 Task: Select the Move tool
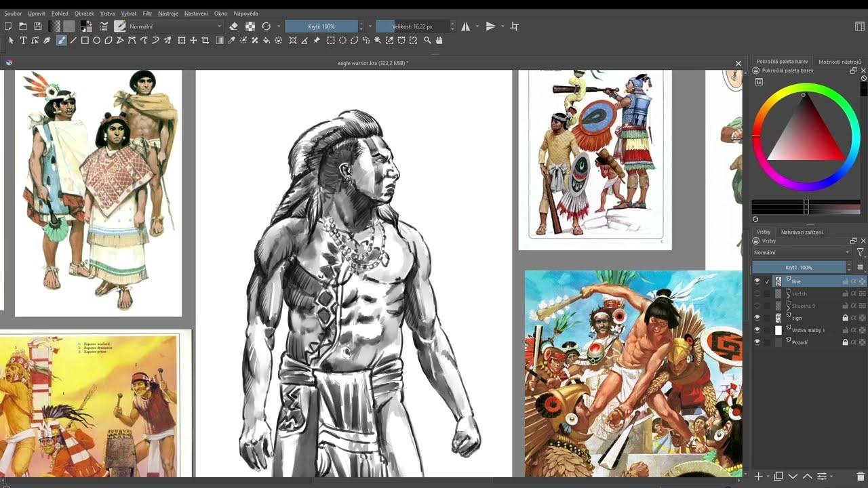[193, 41]
